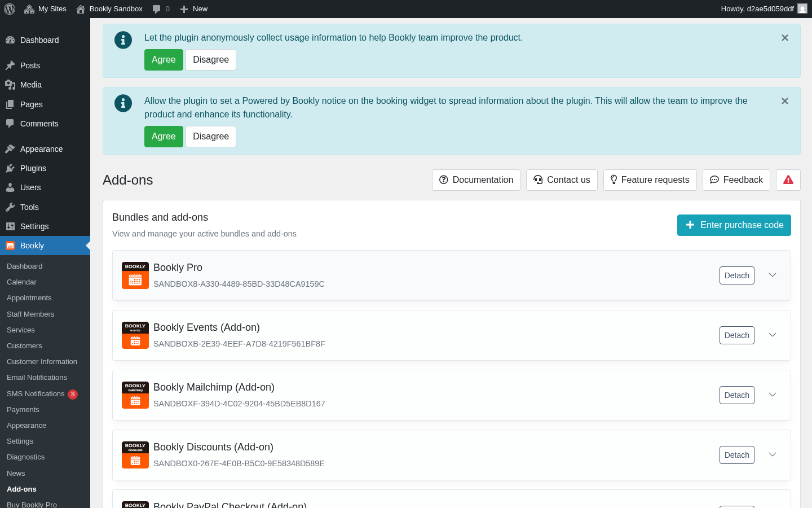Open Howdy user account menu
This screenshot has height=508, width=812.
[764, 9]
